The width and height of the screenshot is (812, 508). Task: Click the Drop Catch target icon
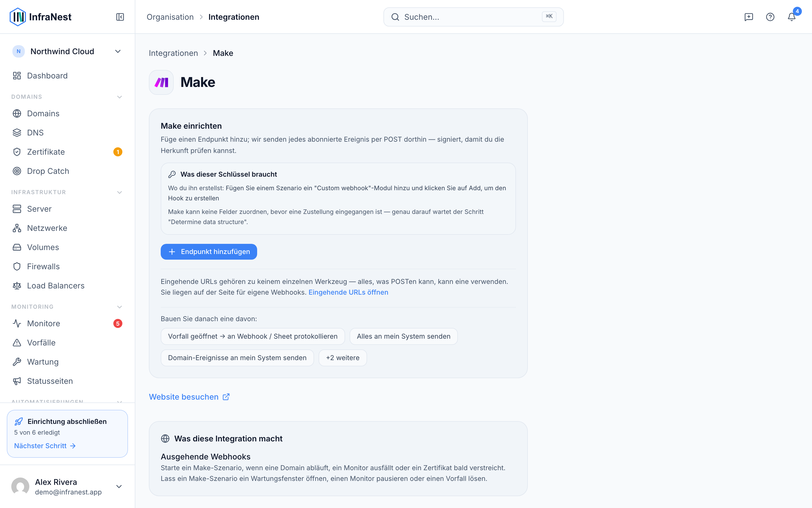pos(17,171)
